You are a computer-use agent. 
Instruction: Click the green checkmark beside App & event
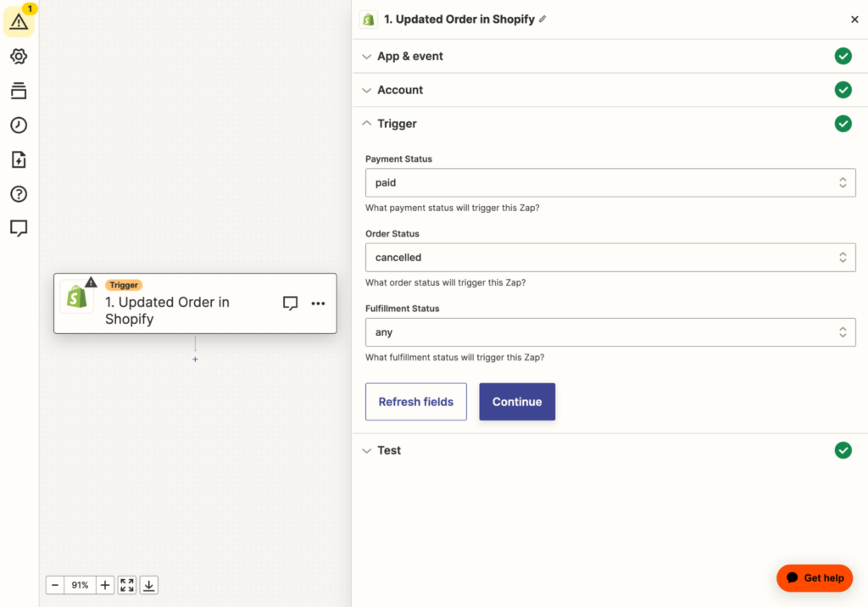[843, 56]
